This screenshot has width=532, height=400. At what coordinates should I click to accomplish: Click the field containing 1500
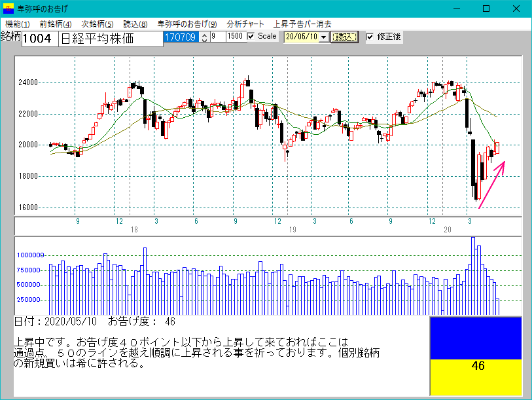tap(236, 36)
